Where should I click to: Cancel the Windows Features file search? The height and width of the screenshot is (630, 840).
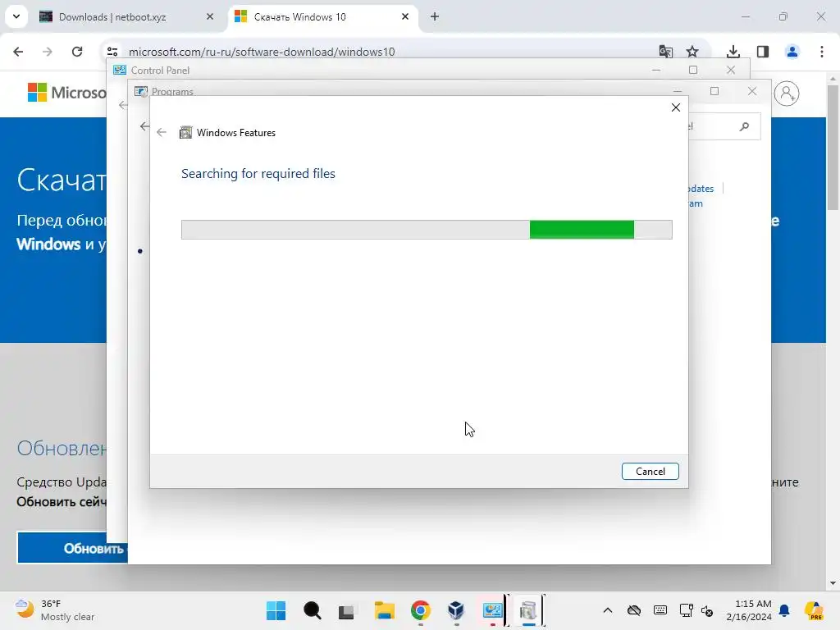[x=650, y=472]
